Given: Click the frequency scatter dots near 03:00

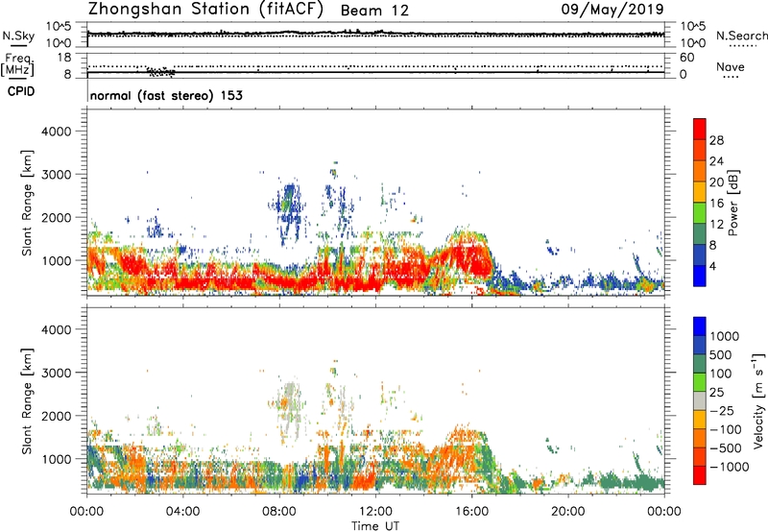Looking at the screenshot, I should pos(160,72).
